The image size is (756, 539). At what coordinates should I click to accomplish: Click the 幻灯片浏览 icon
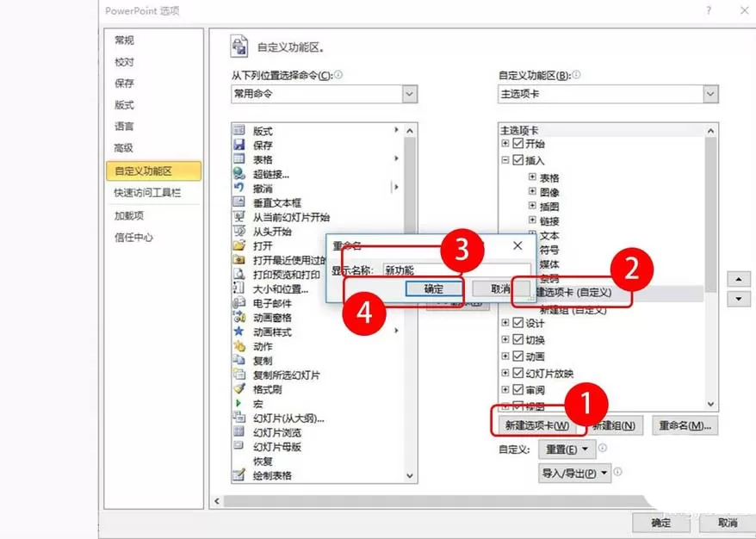[x=239, y=431]
